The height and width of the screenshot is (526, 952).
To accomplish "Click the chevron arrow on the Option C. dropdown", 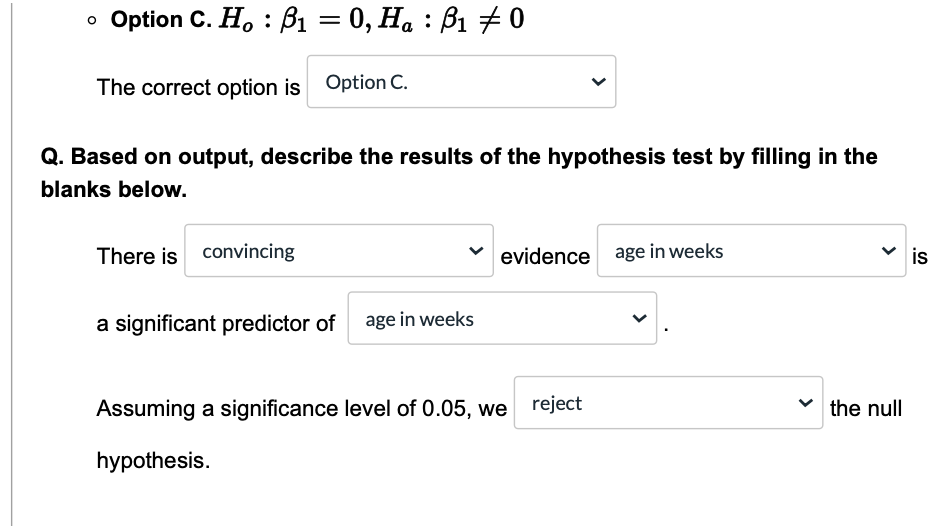I will [x=597, y=83].
